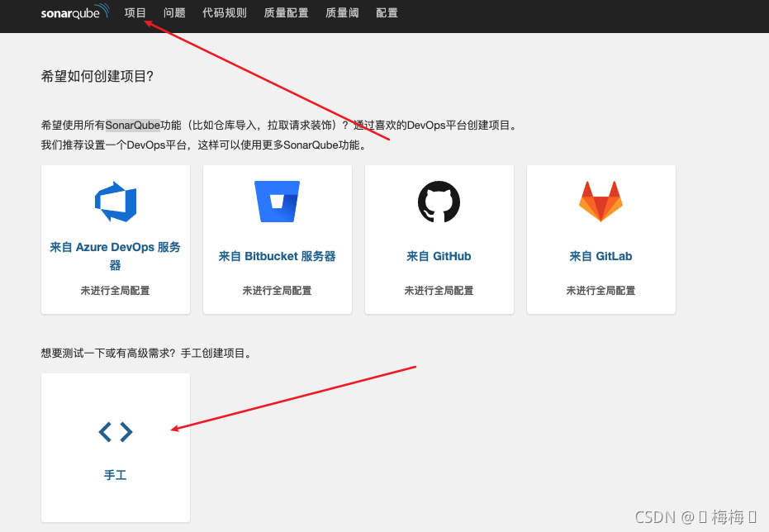769x532 pixels.
Task: Click 未进行全局配置 under GitHub
Action: pos(439,290)
